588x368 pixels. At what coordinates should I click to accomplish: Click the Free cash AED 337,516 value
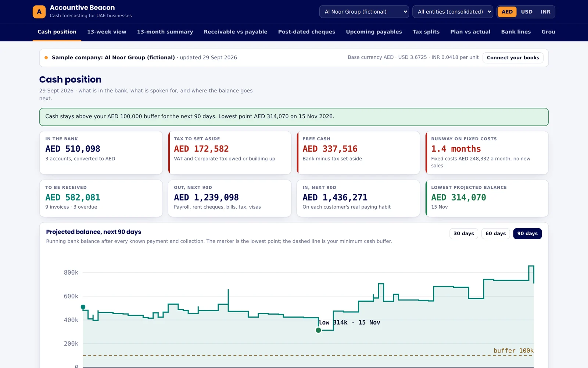point(330,149)
